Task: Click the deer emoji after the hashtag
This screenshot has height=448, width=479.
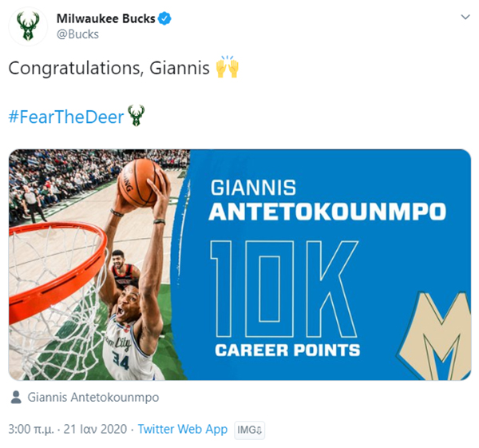Action: (137, 117)
